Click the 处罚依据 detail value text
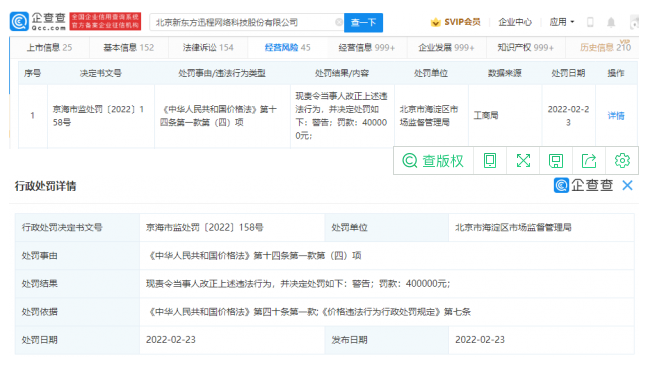This screenshot has height=368, width=648. point(310,312)
